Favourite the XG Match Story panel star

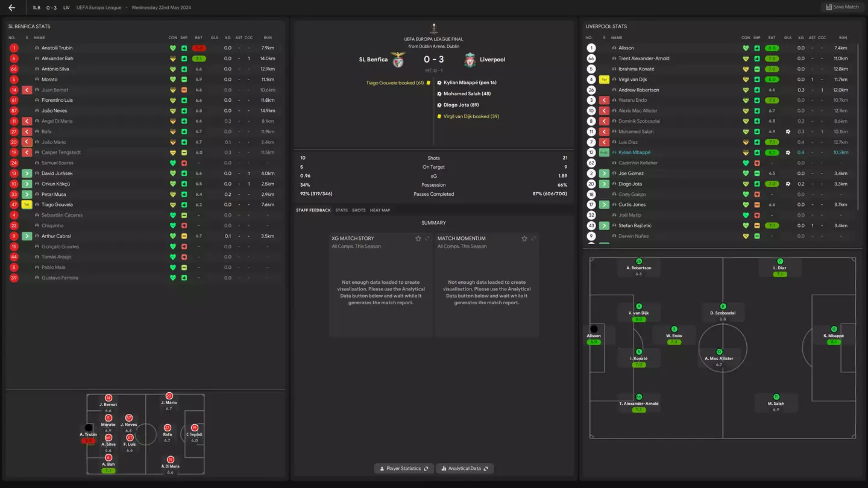[x=418, y=239]
